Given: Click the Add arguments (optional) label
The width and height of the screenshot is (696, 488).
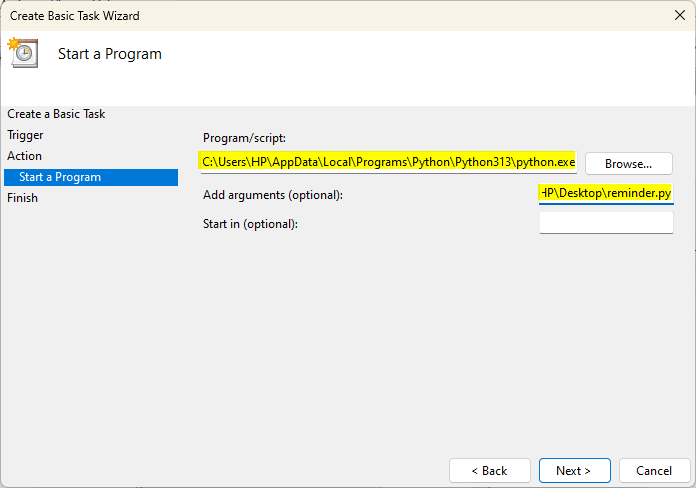Looking at the screenshot, I should (272, 194).
